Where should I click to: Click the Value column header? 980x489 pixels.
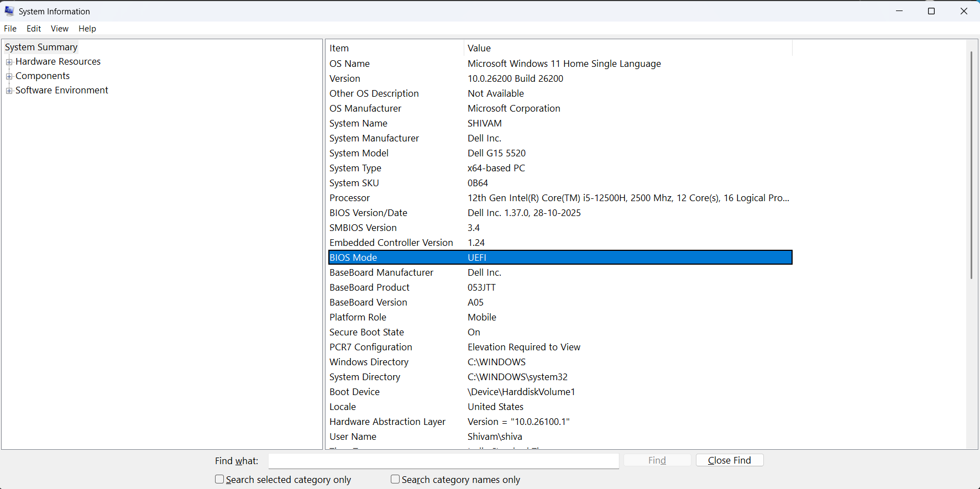pos(628,48)
